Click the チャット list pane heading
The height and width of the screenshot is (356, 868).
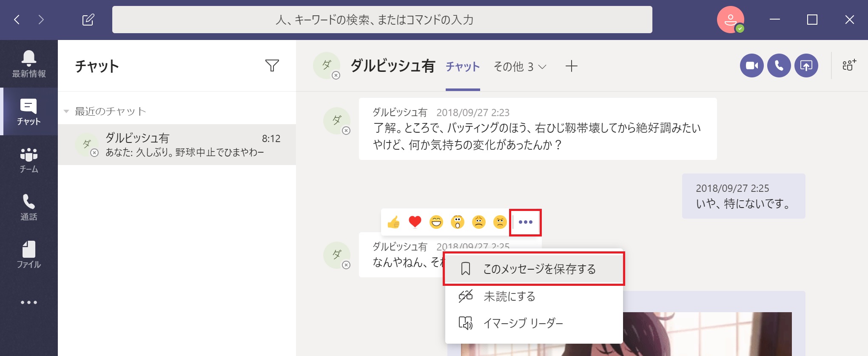[x=97, y=66]
